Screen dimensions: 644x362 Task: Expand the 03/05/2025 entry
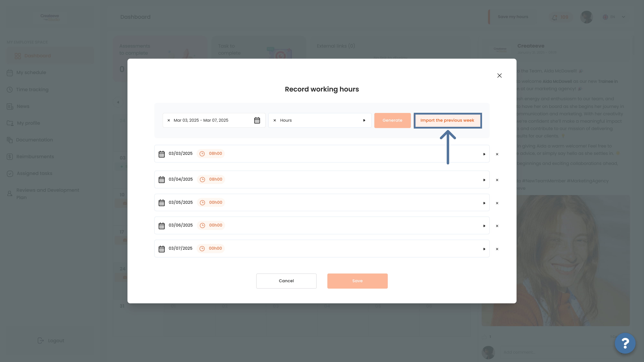[x=484, y=203]
